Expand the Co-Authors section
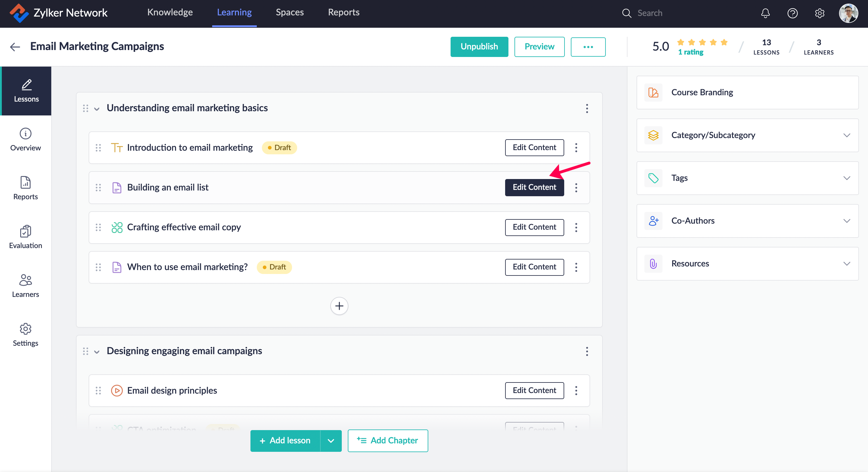This screenshot has height=472, width=868. click(x=846, y=221)
